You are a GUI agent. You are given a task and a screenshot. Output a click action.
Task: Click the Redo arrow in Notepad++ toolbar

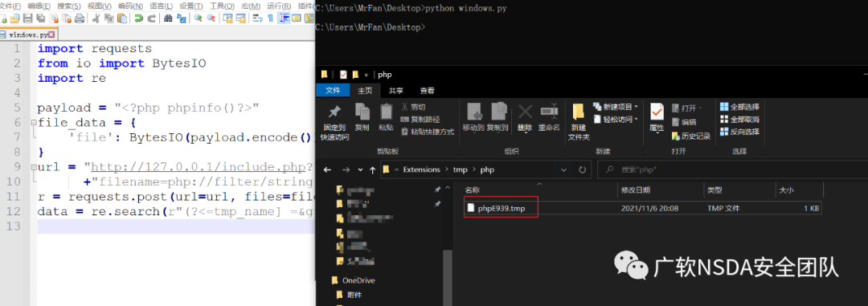(x=152, y=18)
